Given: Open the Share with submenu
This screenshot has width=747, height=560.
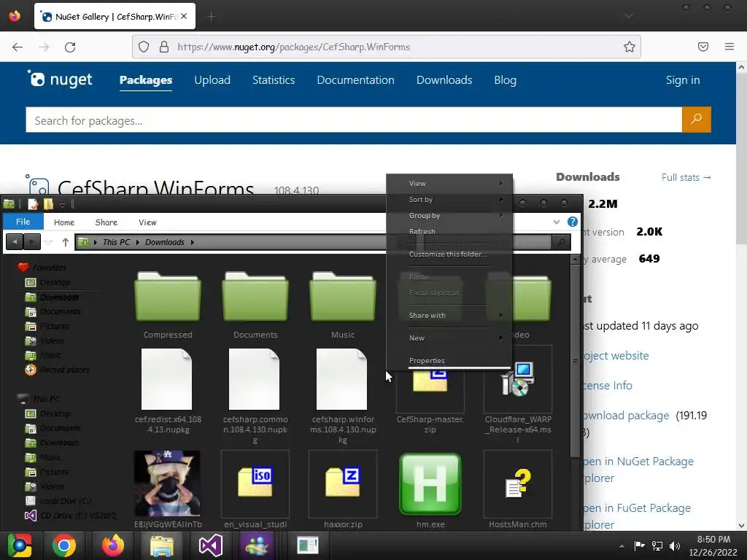Looking at the screenshot, I should click(x=449, y=315).
